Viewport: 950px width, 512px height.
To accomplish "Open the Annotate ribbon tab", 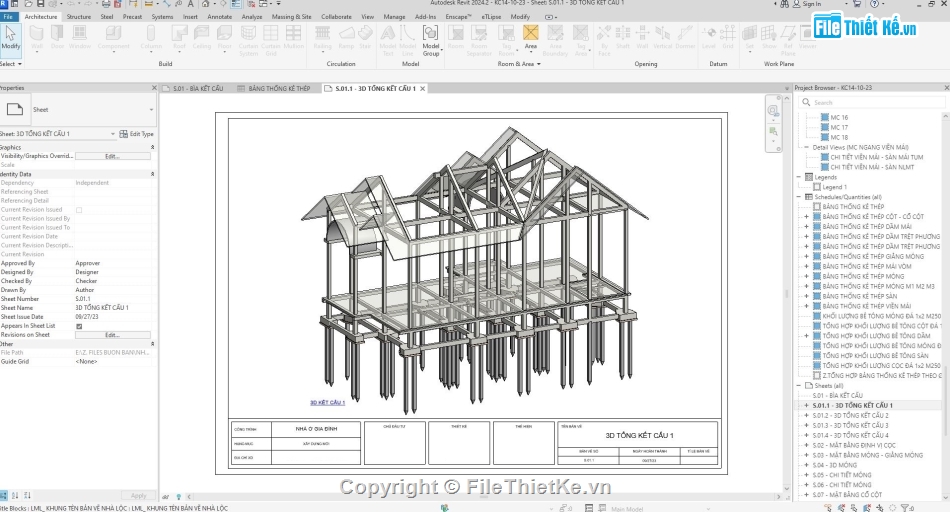I will tap(219, 17).
